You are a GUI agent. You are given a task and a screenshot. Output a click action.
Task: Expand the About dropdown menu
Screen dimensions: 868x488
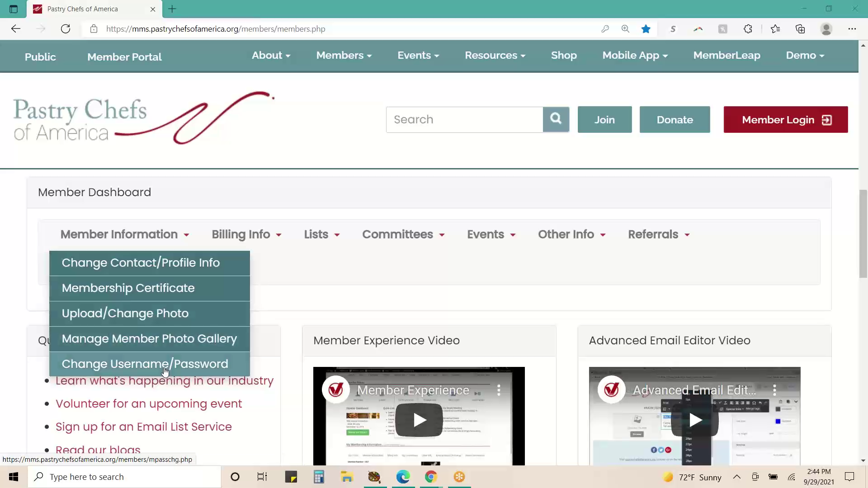pos(271,55)
